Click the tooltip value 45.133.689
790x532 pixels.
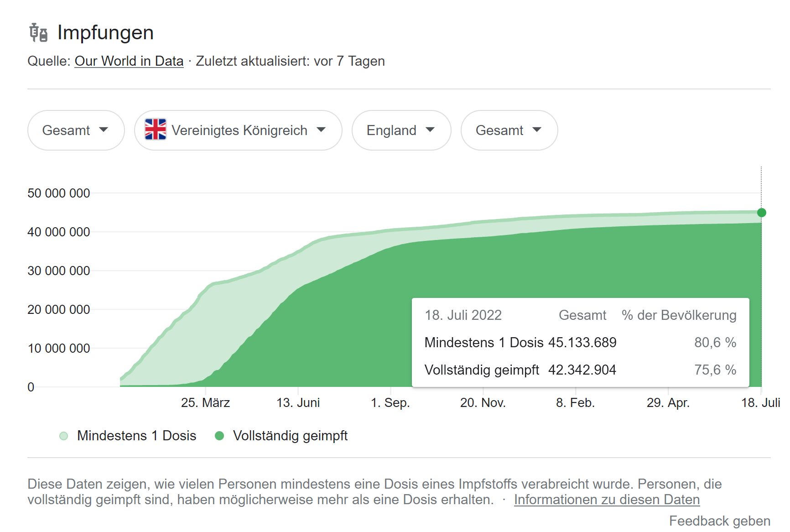tap(582, 343)
